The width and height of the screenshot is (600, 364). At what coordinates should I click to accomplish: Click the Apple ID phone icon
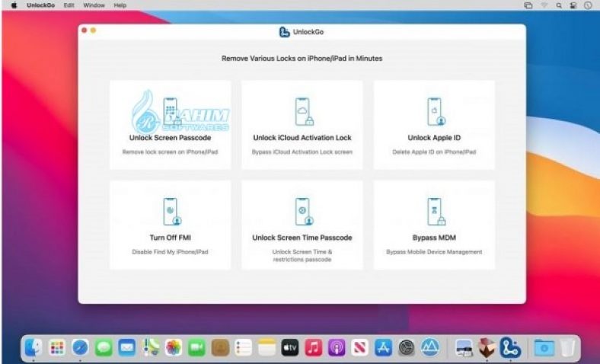coord(436,111)
